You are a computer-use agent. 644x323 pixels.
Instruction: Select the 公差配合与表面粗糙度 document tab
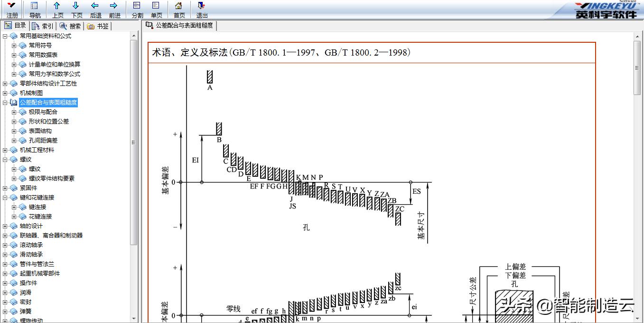180,25
